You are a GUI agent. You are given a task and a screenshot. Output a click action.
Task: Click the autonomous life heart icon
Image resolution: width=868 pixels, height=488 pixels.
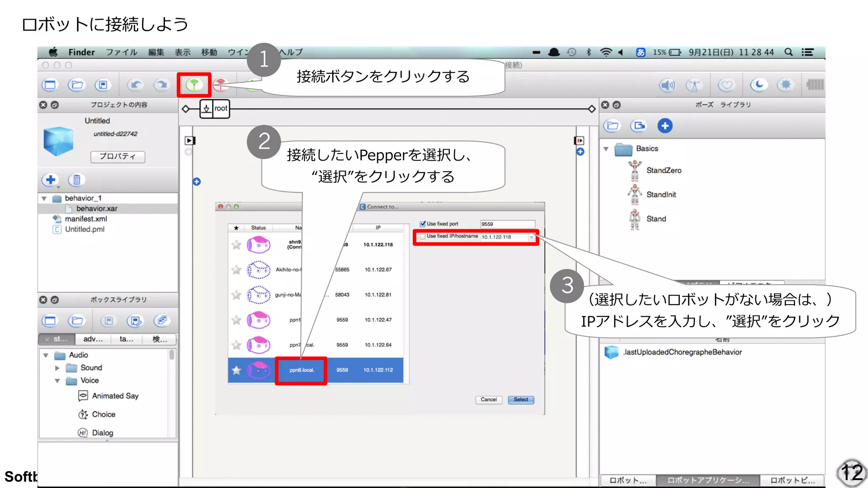(726, 85)
